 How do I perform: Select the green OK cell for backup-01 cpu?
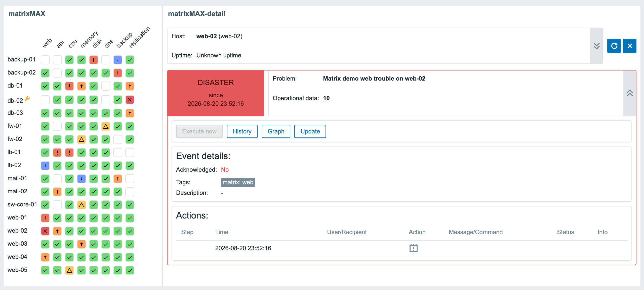[x=69, y=60]
